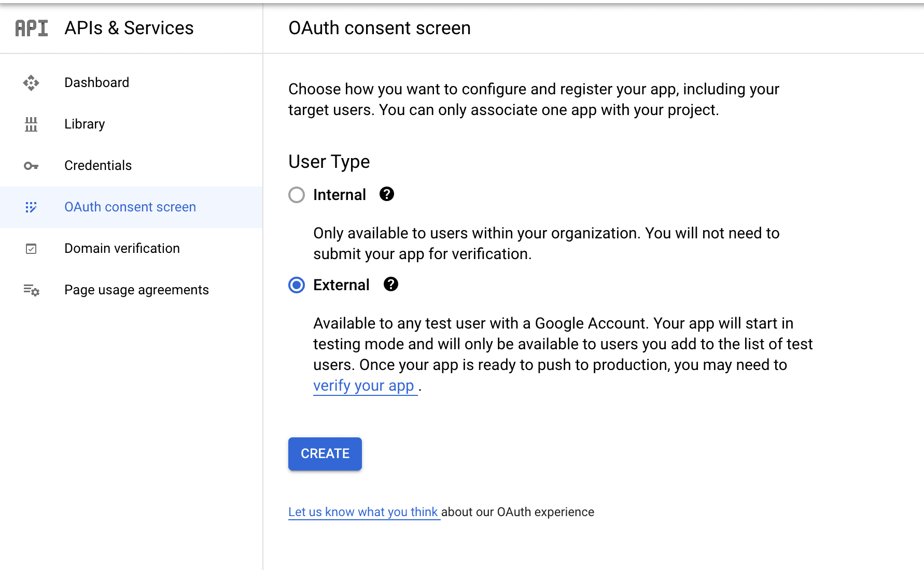This screenshot has height=570, width=924.
Task: Click the blue CREATE button
Action: pos(325,454)
